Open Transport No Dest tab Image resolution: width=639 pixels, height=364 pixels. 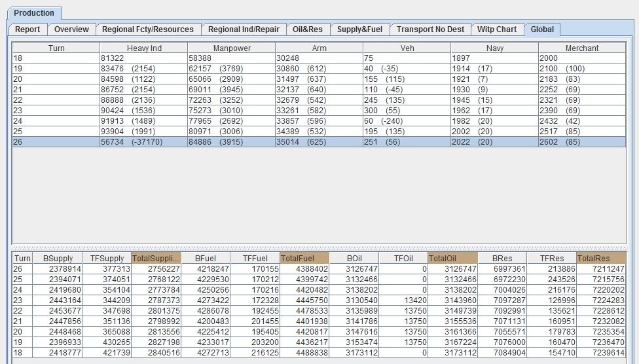[430, 29]
